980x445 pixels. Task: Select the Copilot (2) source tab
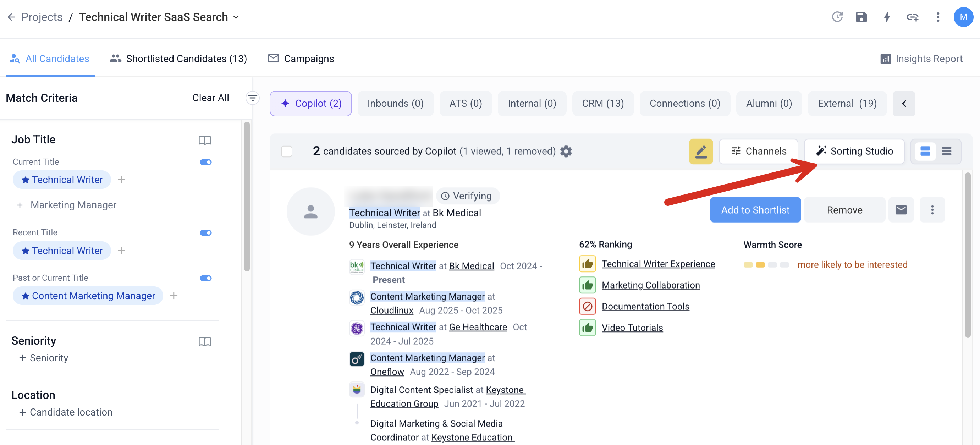pos(310,104)
